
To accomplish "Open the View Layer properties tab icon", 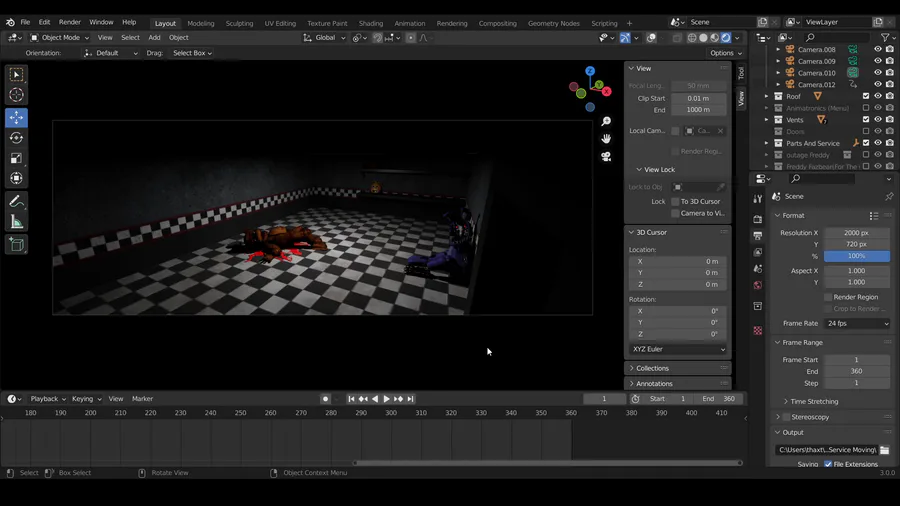I will click(x=758, y=252).
